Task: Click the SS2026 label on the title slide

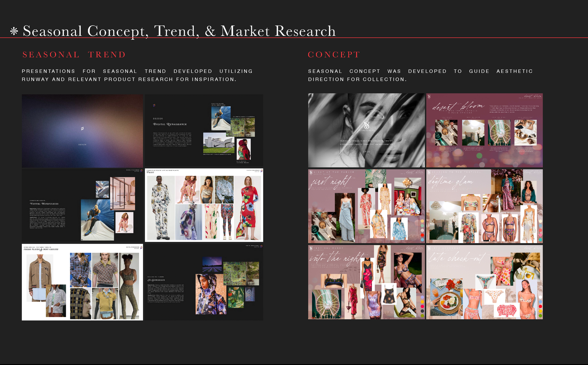Action: pos(83,144)
